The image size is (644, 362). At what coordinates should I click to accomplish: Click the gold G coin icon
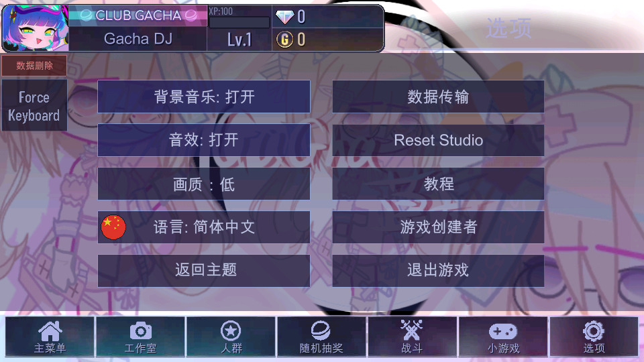click(x=284, y=40)
